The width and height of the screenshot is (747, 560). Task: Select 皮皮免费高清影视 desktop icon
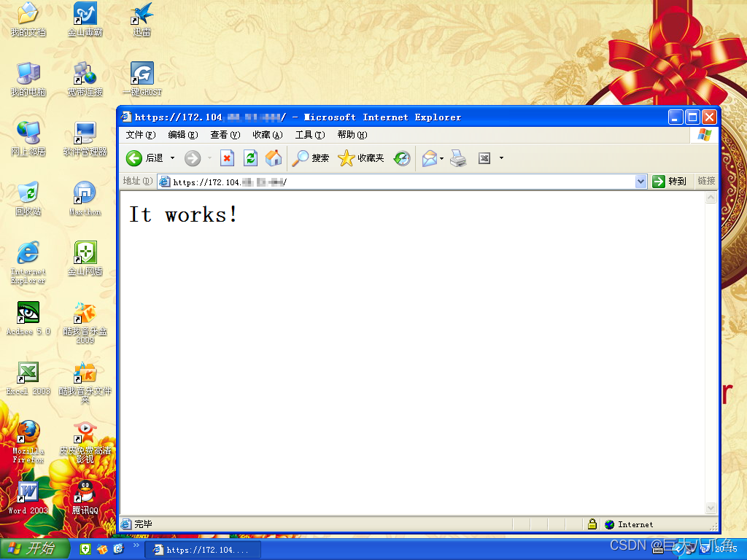[x=85, y=443]
